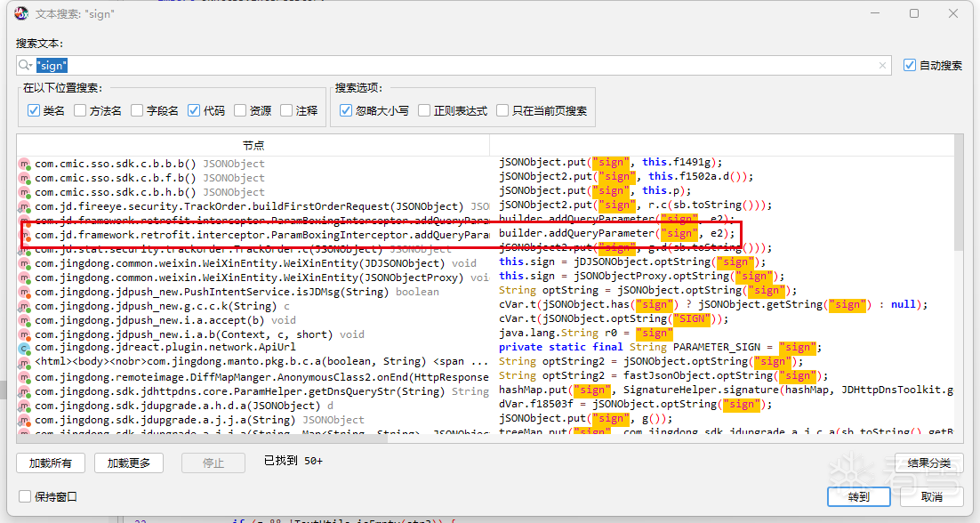Click method icon of com.cmic.sso.sdk.c.b.f.b() row
Image resolution: width=980 pixels, height=523 pixels.
(x=24, y=178)
